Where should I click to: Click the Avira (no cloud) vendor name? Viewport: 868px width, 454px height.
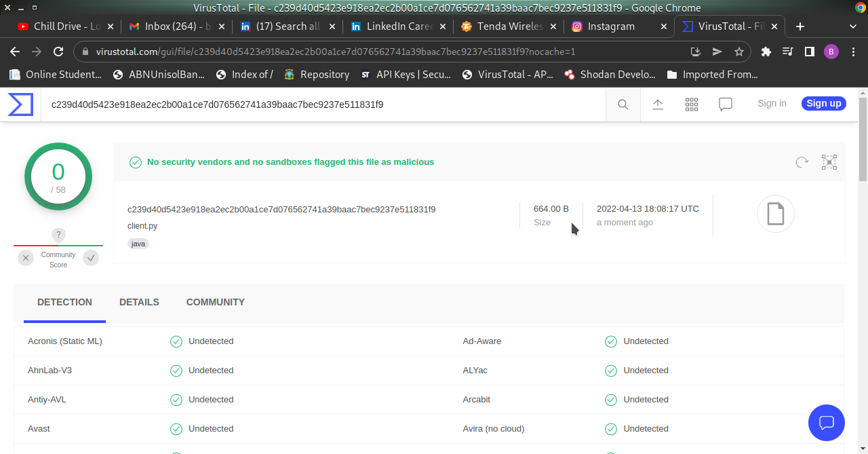[x=494, y=429]
